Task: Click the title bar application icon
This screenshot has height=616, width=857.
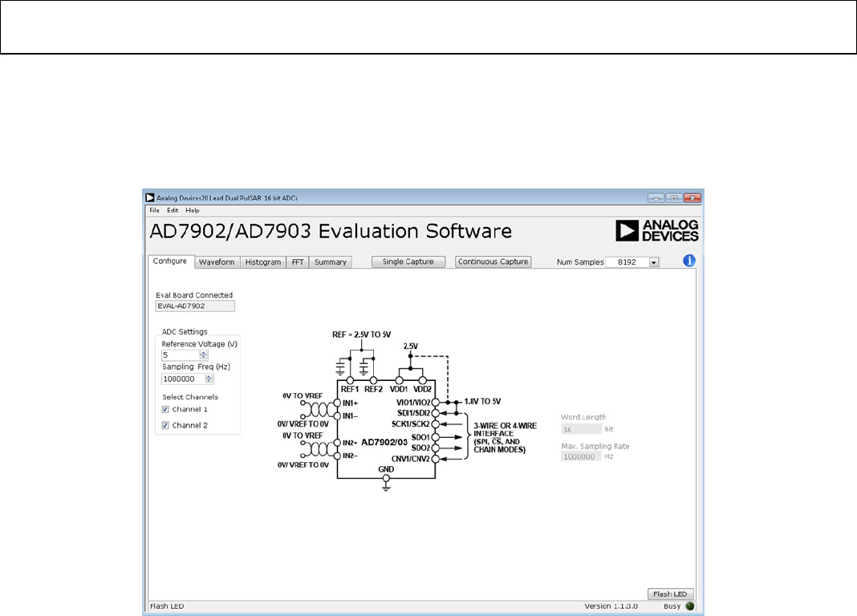Action: pos(149,197)
